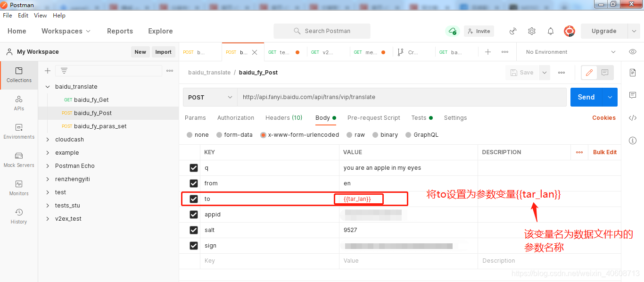Screen dimensions: 644x282
Task: Open the Mock Servers sidebar panel
Action: pyautogui.click(x=19, y=159)
